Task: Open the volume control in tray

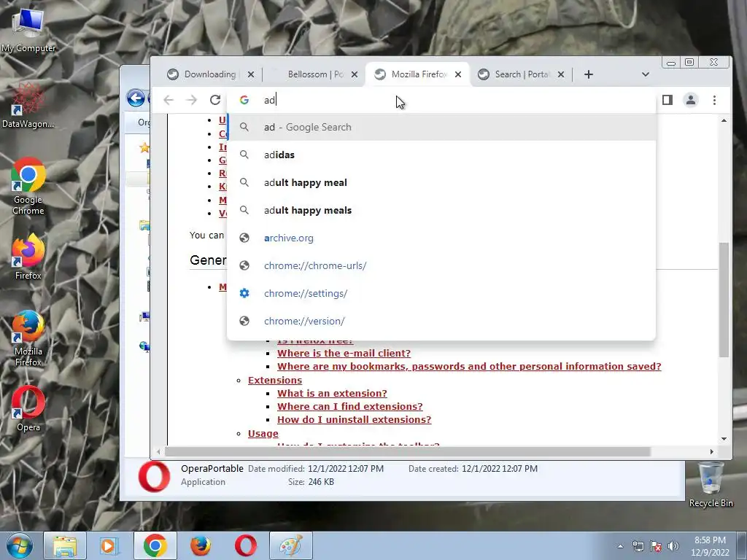Action: (x=673, y=546)
